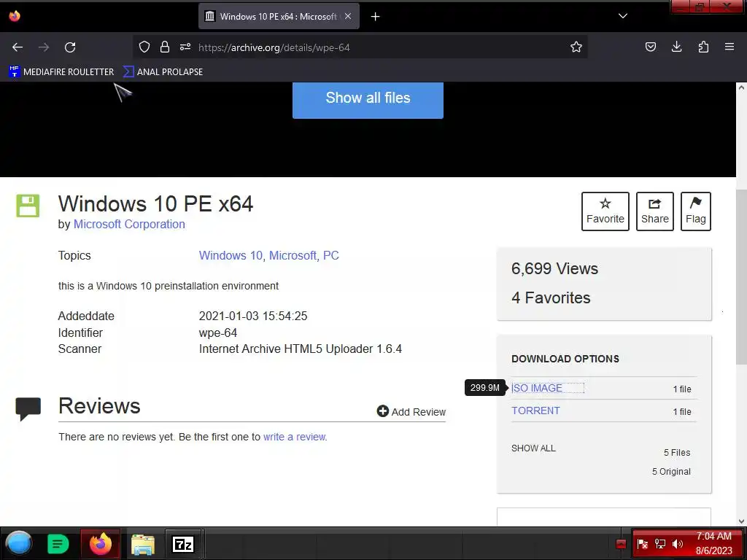Click the Share button
The image size is (747, 560).
[654, 211]
